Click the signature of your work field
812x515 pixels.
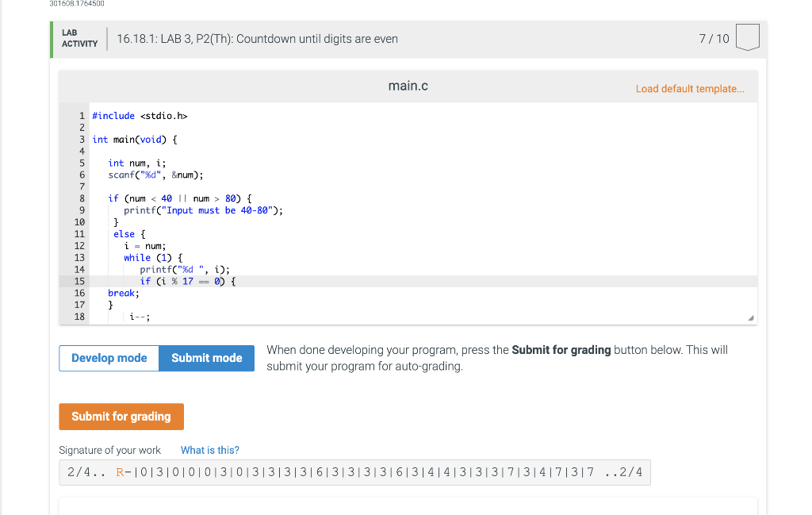[x=354, y=472]
